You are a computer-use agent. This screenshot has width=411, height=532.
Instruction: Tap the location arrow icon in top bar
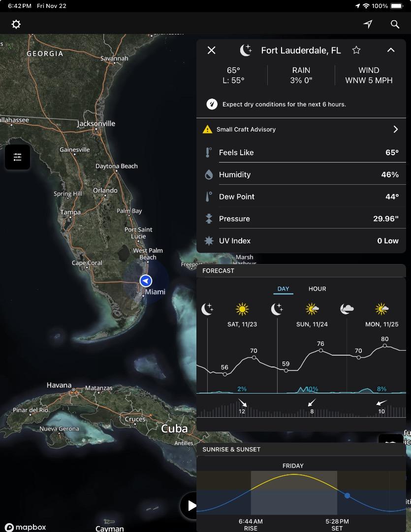coord(368,24)
